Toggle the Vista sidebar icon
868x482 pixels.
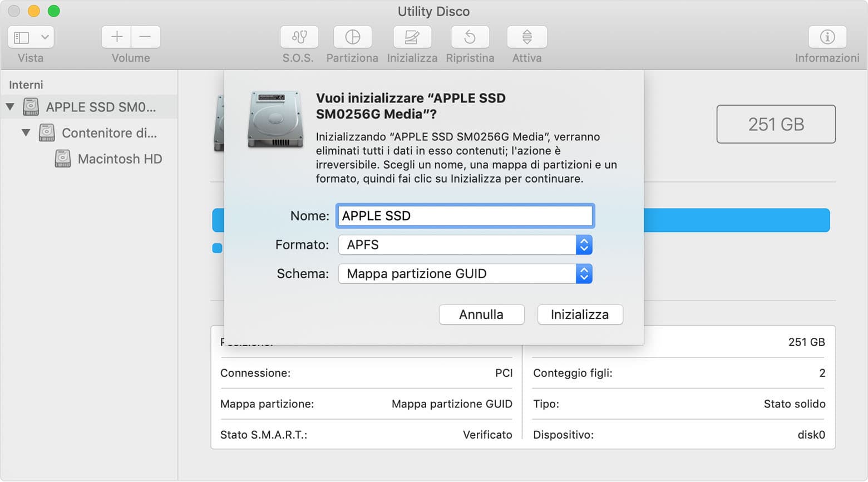[21, 37]
